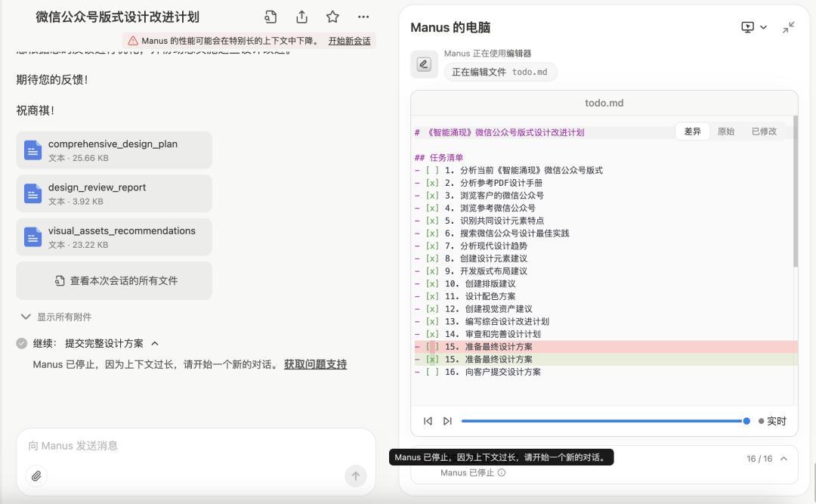Switch to the 差异 diff tab
Image resolution: width=816 pixels, height=504 pixels.
(692, 131)
